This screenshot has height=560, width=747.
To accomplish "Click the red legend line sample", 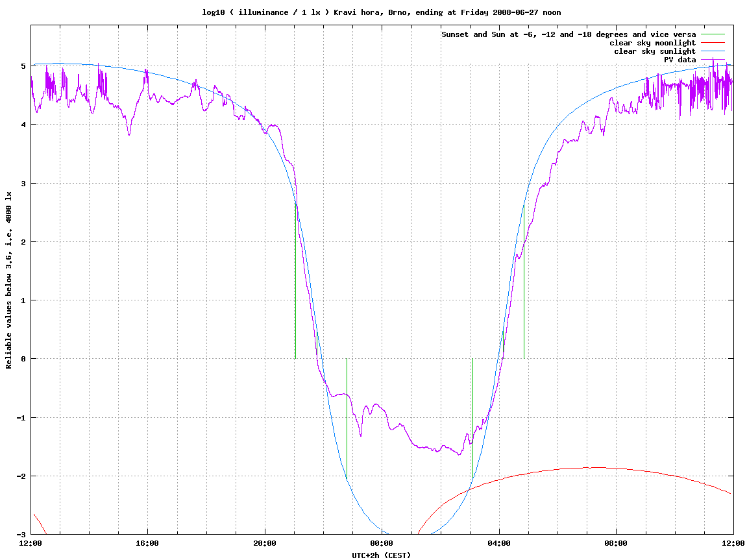I will click(713, 43).
